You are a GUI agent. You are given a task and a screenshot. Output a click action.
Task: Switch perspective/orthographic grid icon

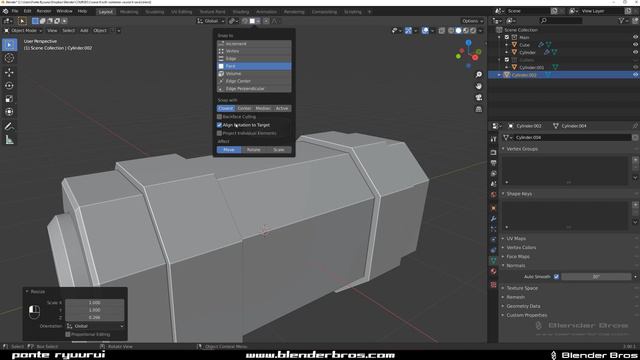[x=479, y=109]
